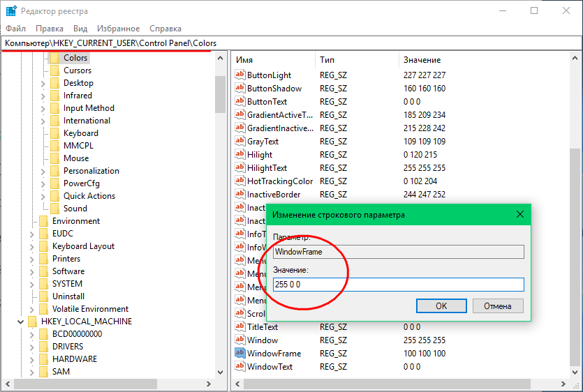Click the HKEY_LOCAL_MACHINE folder icon

[32, 322]
